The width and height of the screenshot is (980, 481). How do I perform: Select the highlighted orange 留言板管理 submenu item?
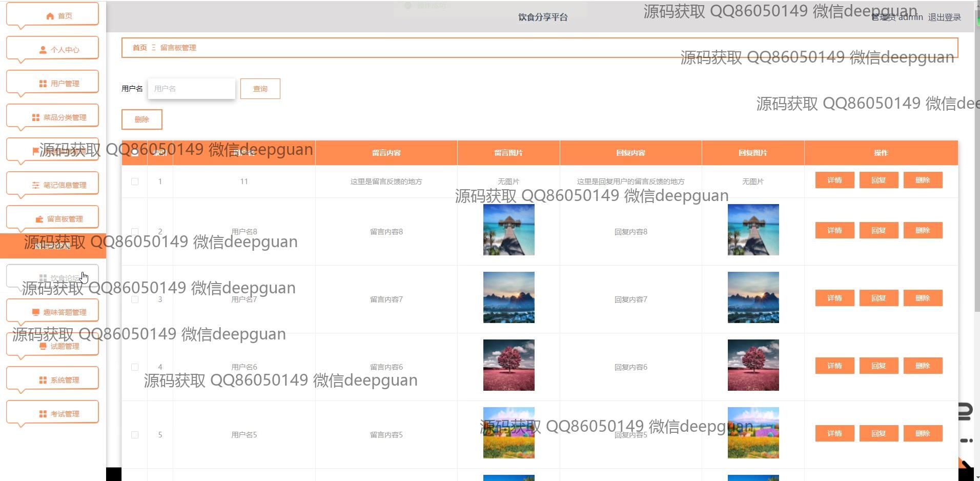click(53, 246)
